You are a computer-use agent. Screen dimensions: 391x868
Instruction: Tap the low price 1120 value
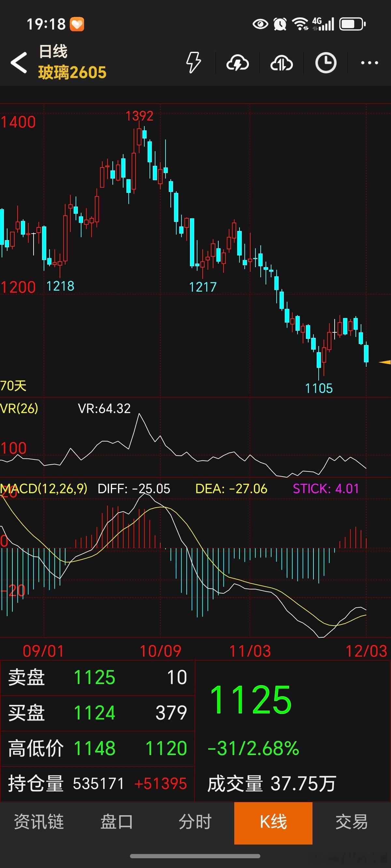(x=166, y=748)
